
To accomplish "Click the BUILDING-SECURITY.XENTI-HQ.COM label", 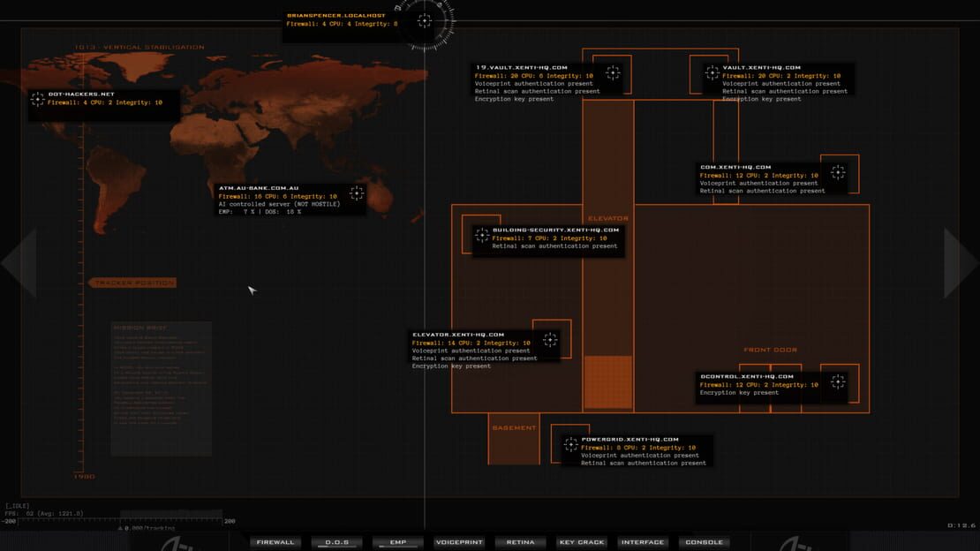I will pos(555,230).
